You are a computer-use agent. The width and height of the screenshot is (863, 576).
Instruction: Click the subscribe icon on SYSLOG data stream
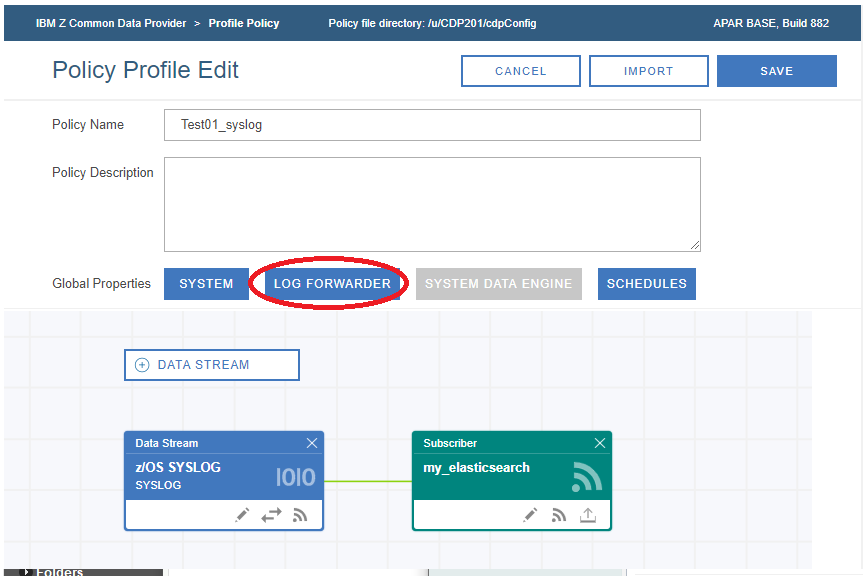300,515
